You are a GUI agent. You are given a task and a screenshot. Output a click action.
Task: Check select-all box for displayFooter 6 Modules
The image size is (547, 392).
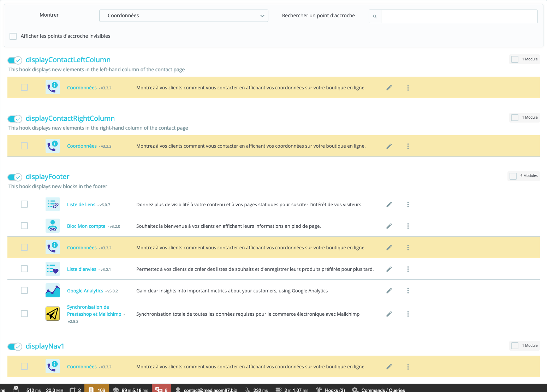click(x=513, y=176)
